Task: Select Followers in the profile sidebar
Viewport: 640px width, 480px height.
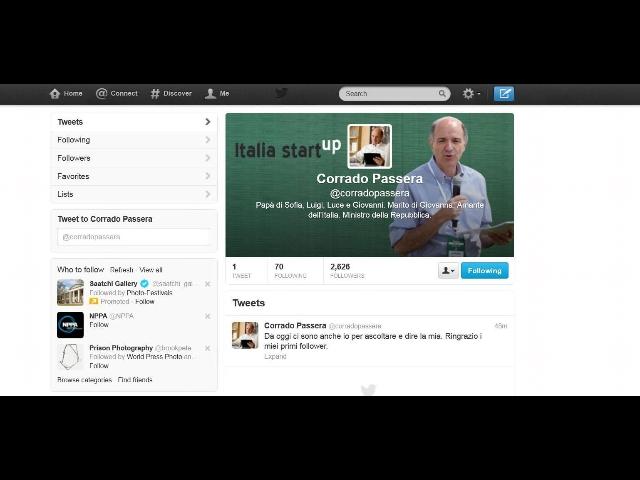Action: (x=134, y=158)
